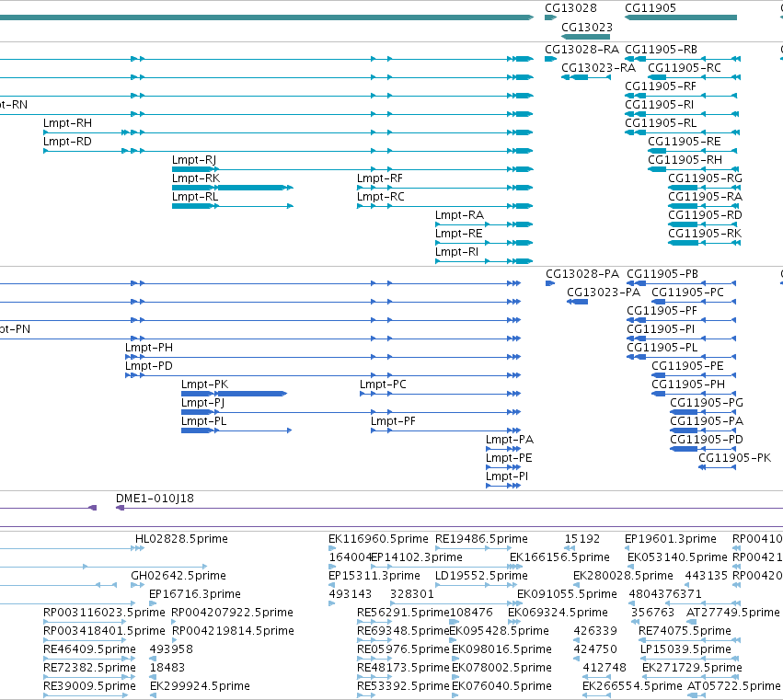Select the DME1-010J18 clone label
This screenshot has width=783, height=700.
[x=155, y=499]
